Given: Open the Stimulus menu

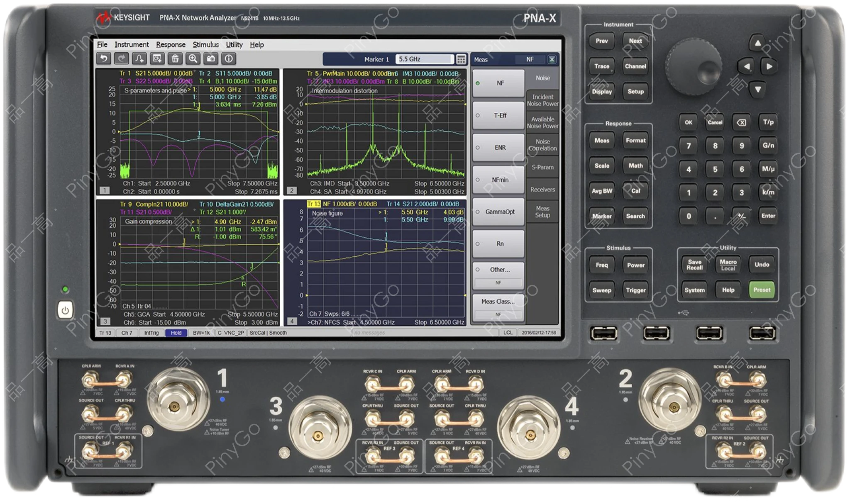Looking at the screenshot, I should click(205, 45).
